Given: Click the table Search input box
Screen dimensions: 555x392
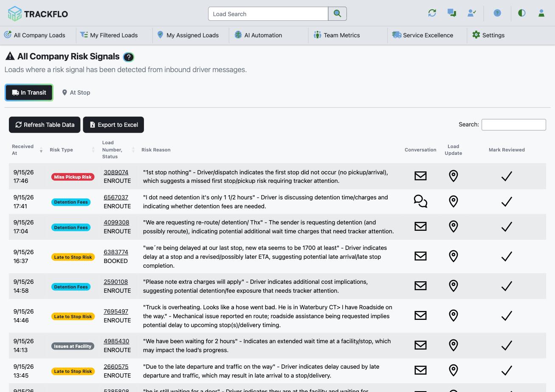Looking at the screenshot, I should 513,125.
